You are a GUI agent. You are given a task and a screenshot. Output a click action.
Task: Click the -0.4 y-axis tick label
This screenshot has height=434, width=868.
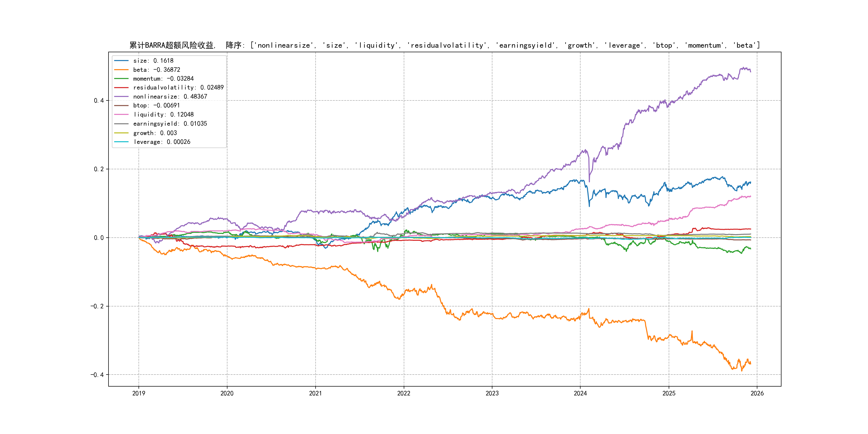coord(97,375)
